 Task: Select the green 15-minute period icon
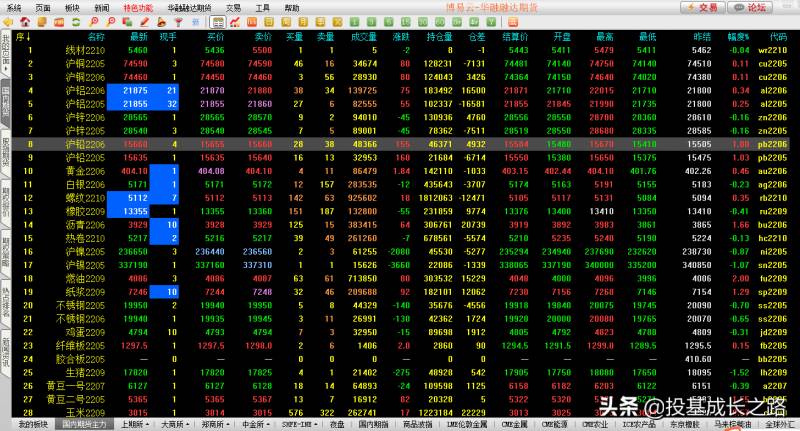(406, 22)
